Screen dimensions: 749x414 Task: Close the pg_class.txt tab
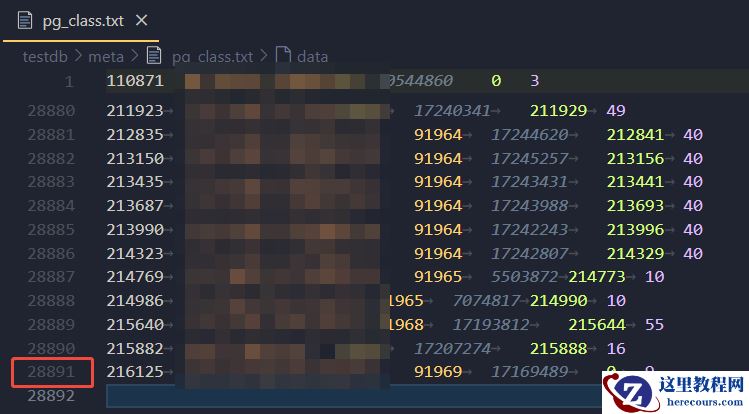point(141,21)
